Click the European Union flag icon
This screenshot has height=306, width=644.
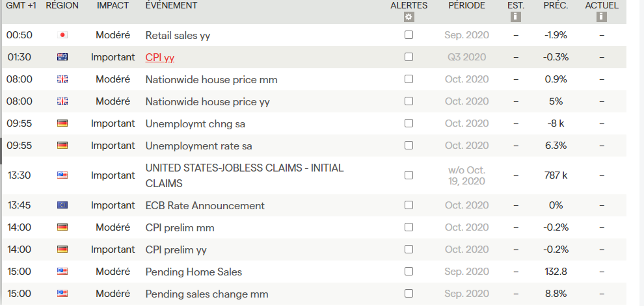[x=62, y=205]
